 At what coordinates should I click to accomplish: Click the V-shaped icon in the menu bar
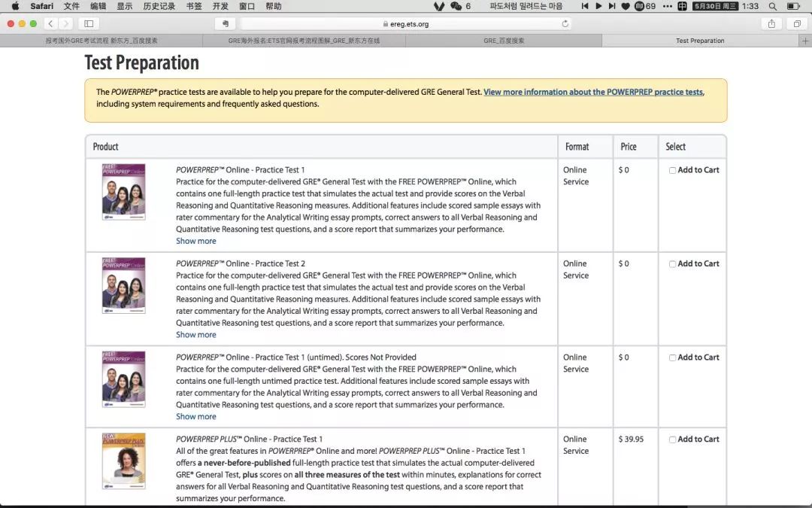(x=439, y=6)
